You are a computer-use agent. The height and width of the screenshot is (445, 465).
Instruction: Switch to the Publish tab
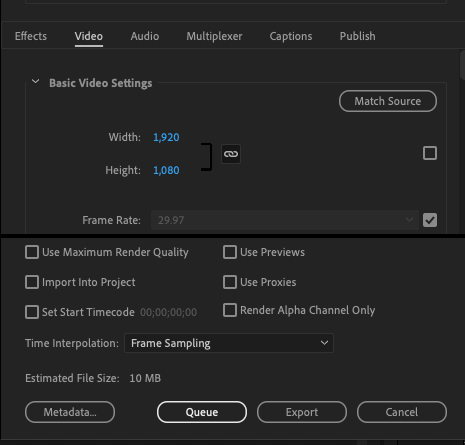pyautogui.click(x=357, y=36)
